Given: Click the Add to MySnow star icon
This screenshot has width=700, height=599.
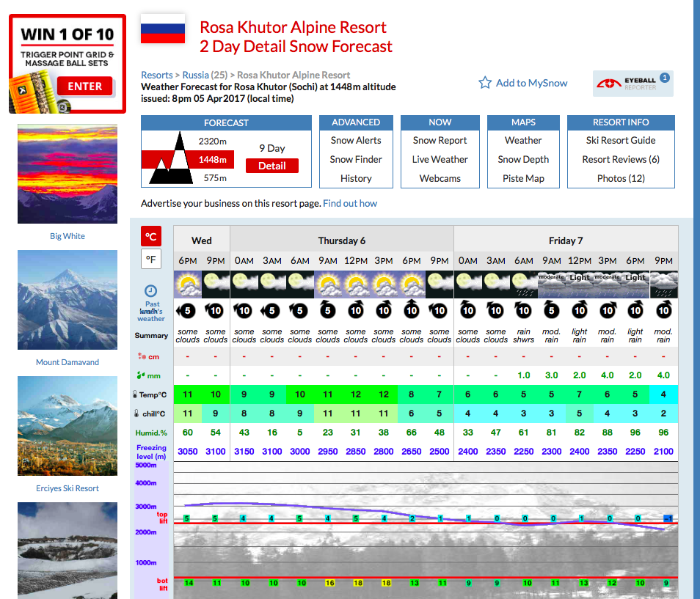Looking at the screenshot, I should [x=485, y=83].
